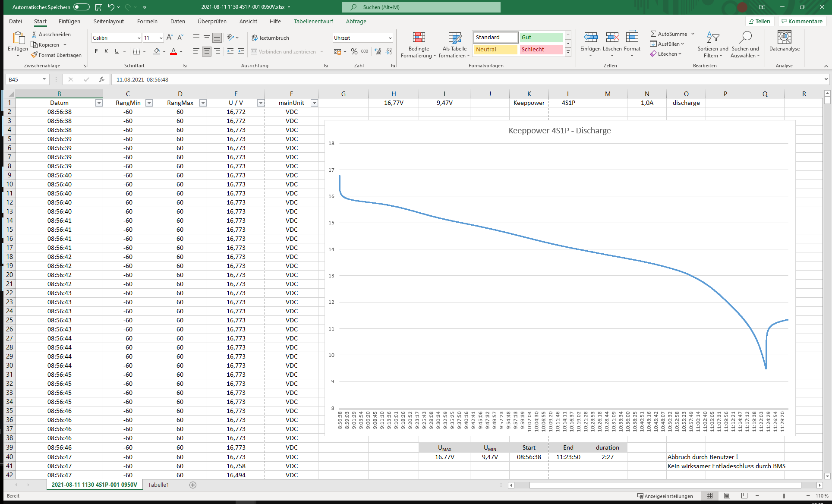
Task: Open the Daten ribbon tab
Action: click(177, 21)
